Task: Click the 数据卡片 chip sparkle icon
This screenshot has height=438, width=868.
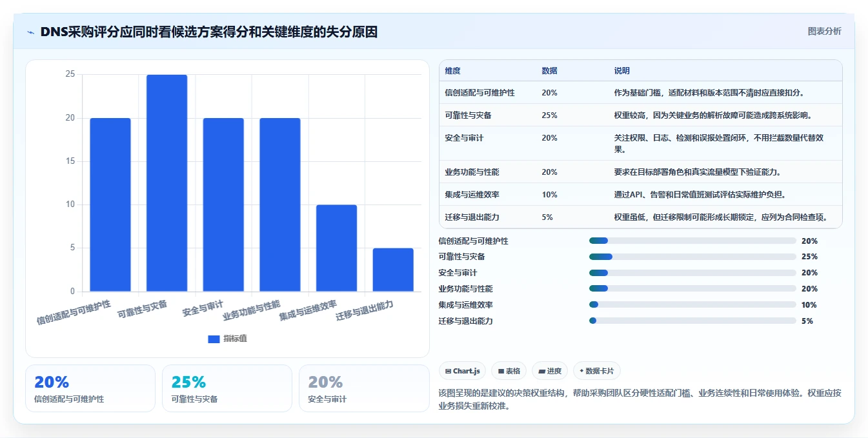Action: pyautogui.click(x=581, y=371)
